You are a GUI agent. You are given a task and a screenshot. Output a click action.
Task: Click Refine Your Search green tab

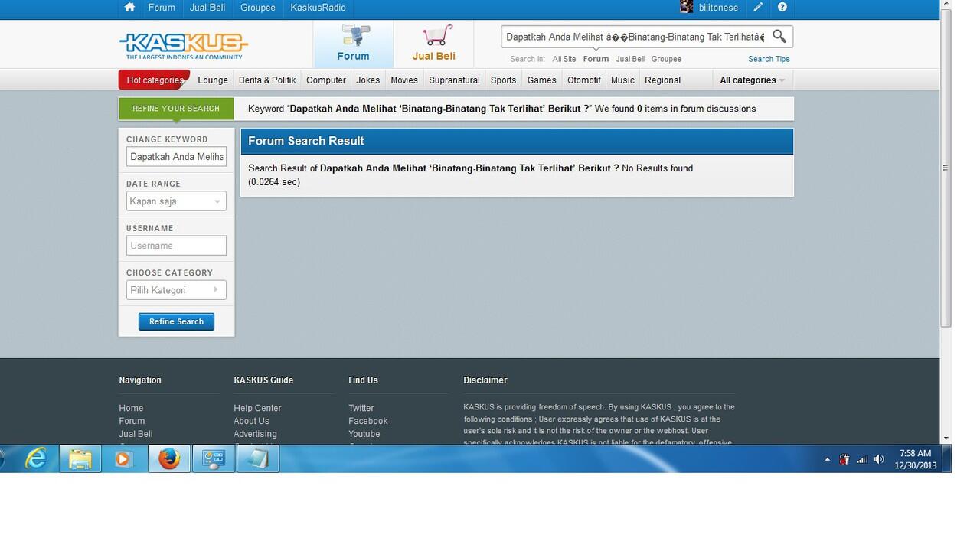[176, 109]
